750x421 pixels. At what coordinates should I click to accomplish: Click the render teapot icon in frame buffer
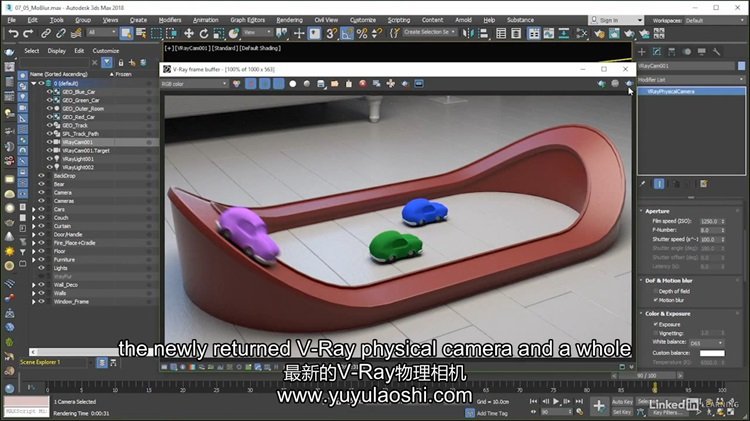pos(629,84)
